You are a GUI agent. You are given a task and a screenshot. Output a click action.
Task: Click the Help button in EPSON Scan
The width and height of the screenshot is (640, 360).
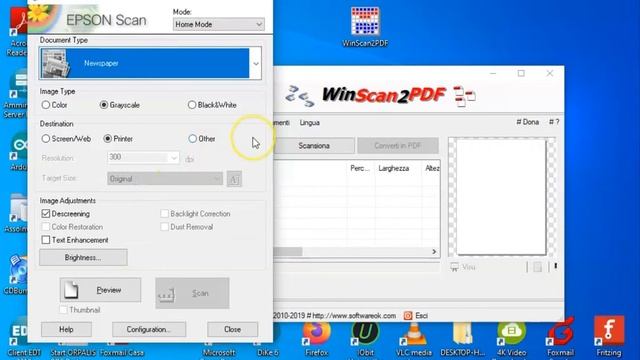tap(66, 329)
